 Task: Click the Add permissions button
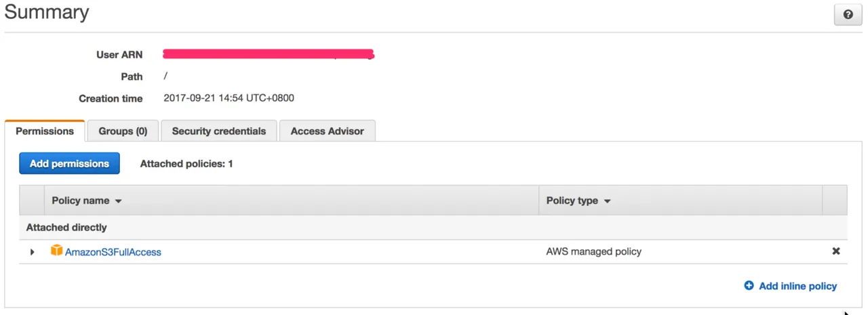tap(69, 163)
